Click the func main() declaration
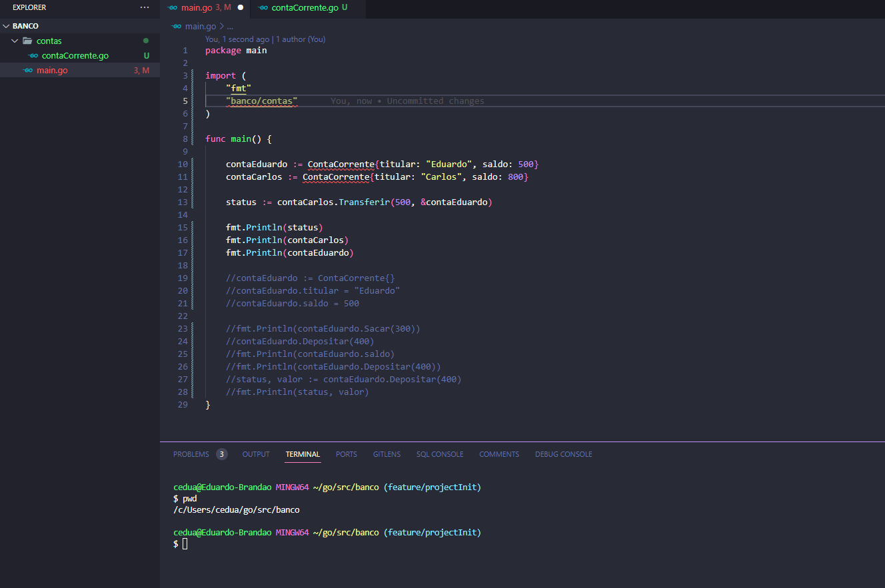Image resolution: width=885 pixels, height=588 pixels. [x=239, y=139]
